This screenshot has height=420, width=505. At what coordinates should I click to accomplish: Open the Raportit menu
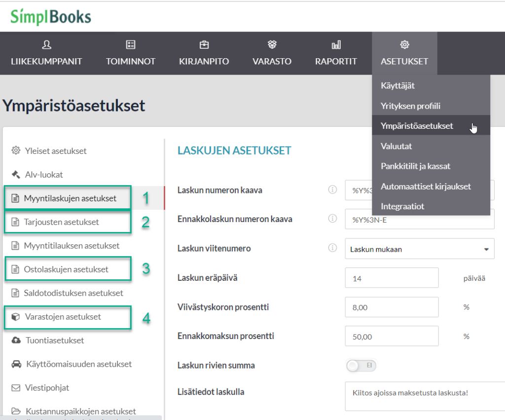336,53
